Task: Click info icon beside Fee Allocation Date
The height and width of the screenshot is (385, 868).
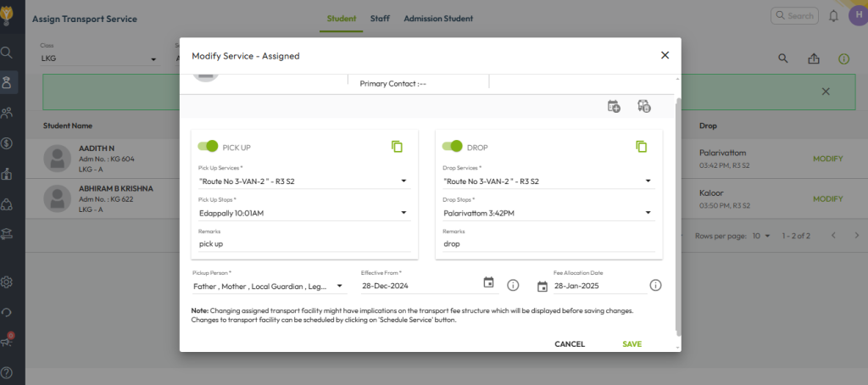Action: (x=655, y=285)
